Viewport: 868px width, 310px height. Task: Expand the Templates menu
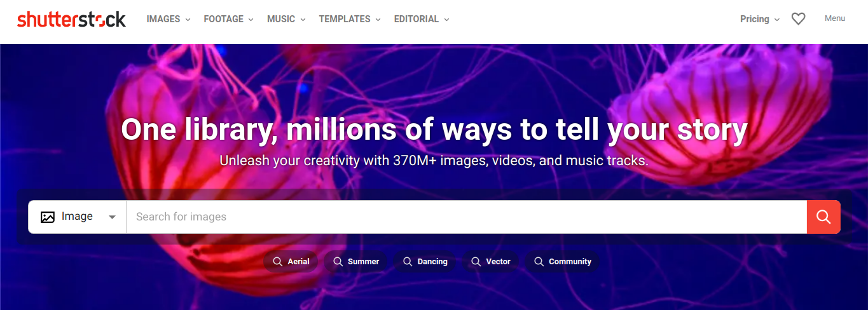point(350,19)
